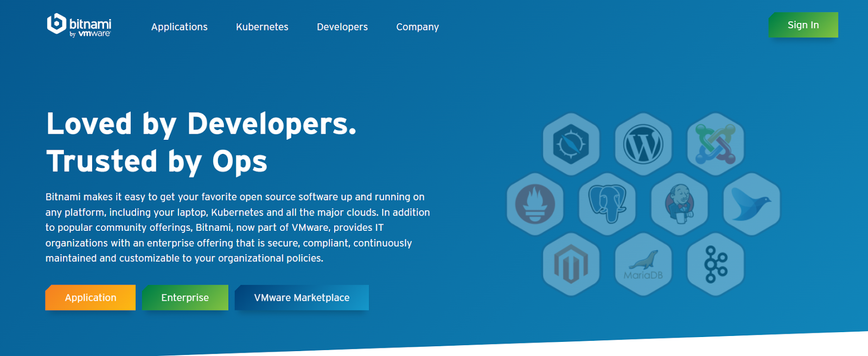Open the PostgreSQL elephant hexagon icon

[608, 204]
